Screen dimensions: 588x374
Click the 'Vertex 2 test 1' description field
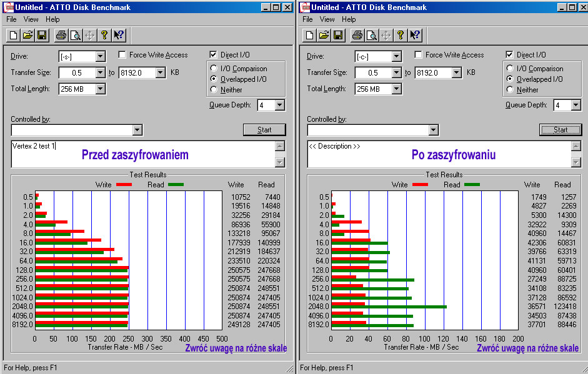point(143,154)
